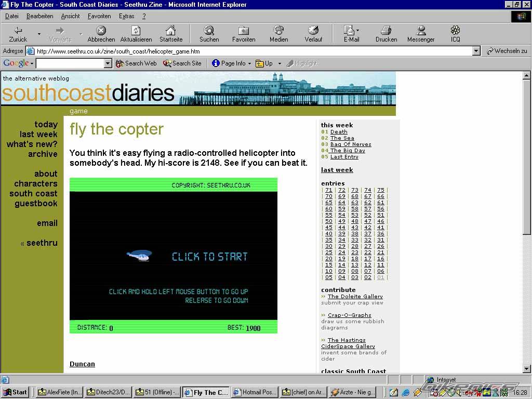532x399 pixels.
Task: Click the Search Web button
Action: tap(136, 63)
